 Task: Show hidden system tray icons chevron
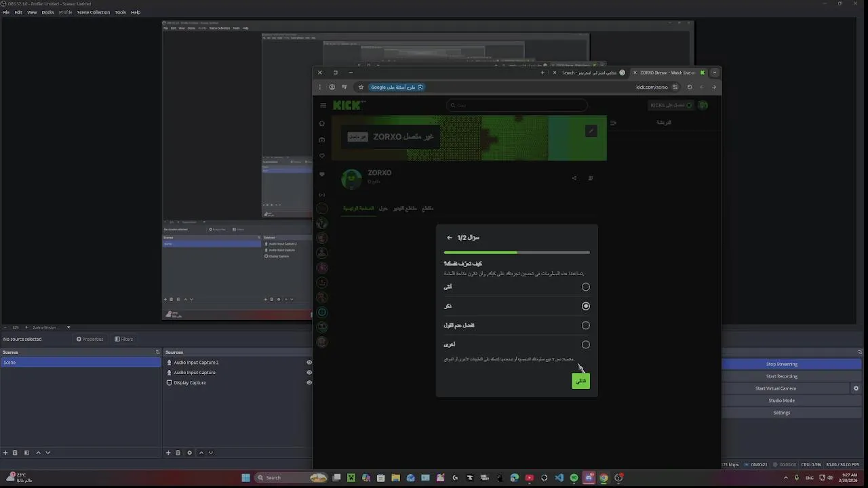tap(785, 478)
